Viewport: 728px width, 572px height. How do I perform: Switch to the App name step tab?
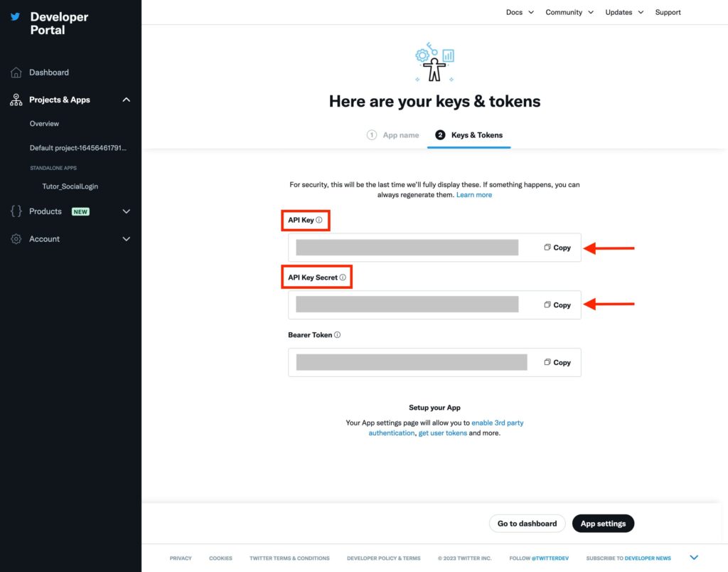pos(392,135)
